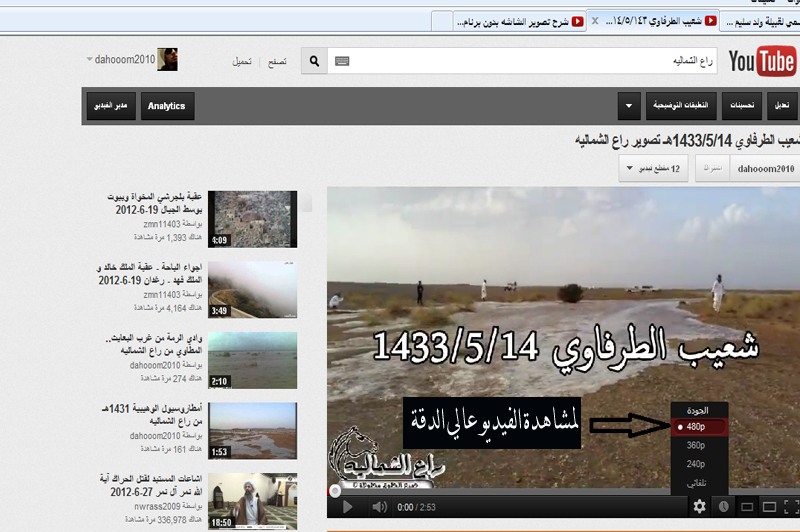The width and height of the screenshot is (800, 532).
Task: Open the player settings gear
Action: point(699,506)
